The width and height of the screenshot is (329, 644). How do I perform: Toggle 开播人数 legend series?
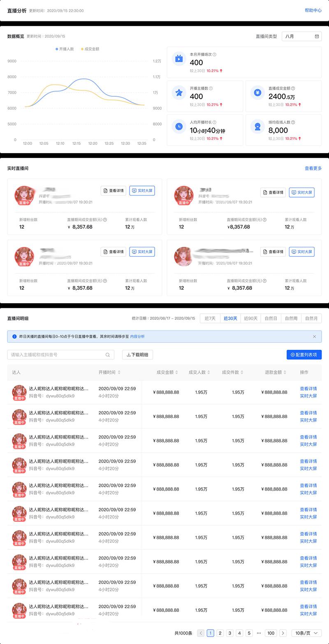pyautogui.click(x=65, y=49)
